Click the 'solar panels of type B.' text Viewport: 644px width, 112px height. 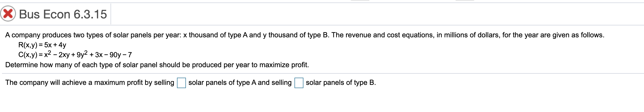341,82
